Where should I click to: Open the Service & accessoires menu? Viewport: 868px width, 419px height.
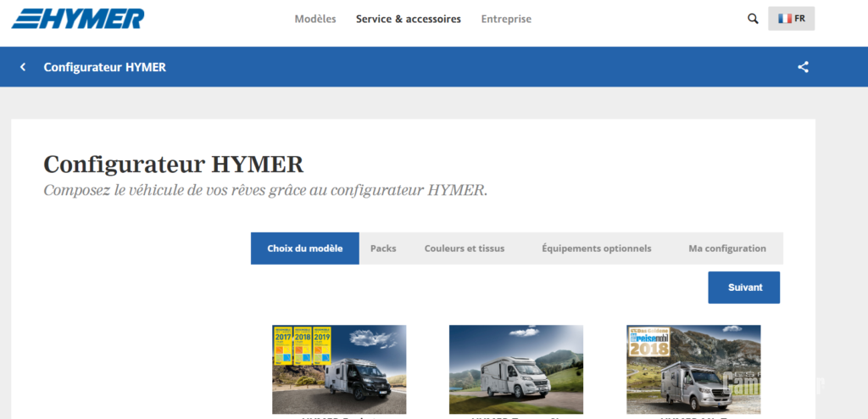[409, 19]
